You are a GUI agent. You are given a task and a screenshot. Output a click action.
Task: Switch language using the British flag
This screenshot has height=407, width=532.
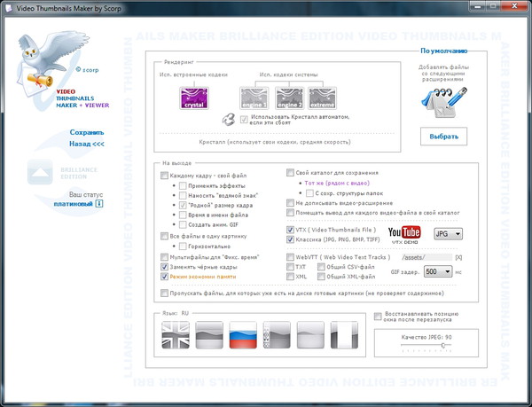[x=176, y=335]
